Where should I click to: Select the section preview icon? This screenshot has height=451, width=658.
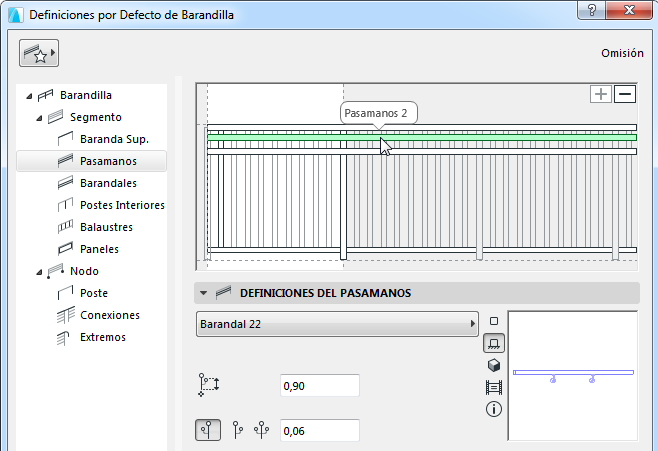494,387
